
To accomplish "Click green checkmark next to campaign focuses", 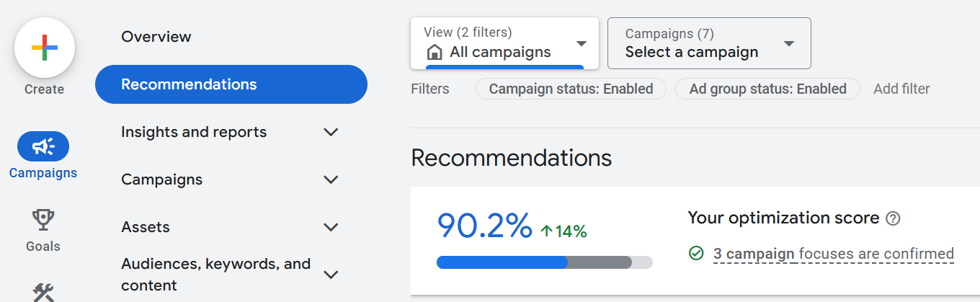I will coord(696,253).
